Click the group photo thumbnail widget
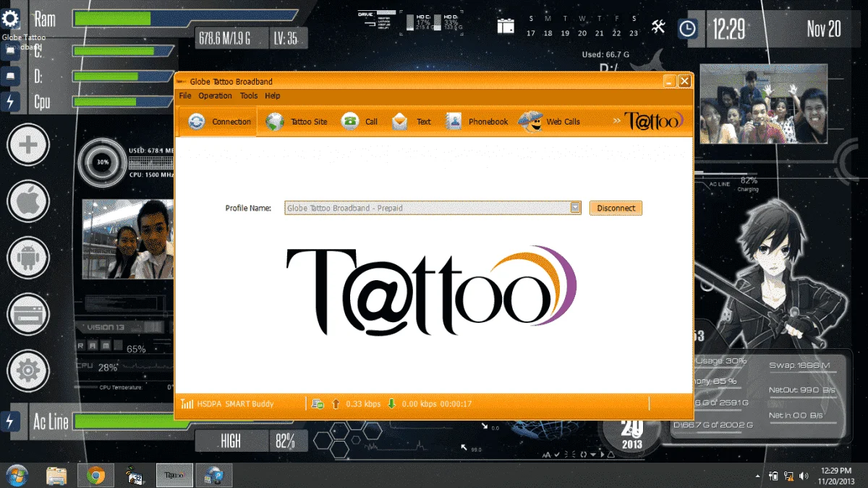This screenshot has height=488, width=868. coord(763,104)
